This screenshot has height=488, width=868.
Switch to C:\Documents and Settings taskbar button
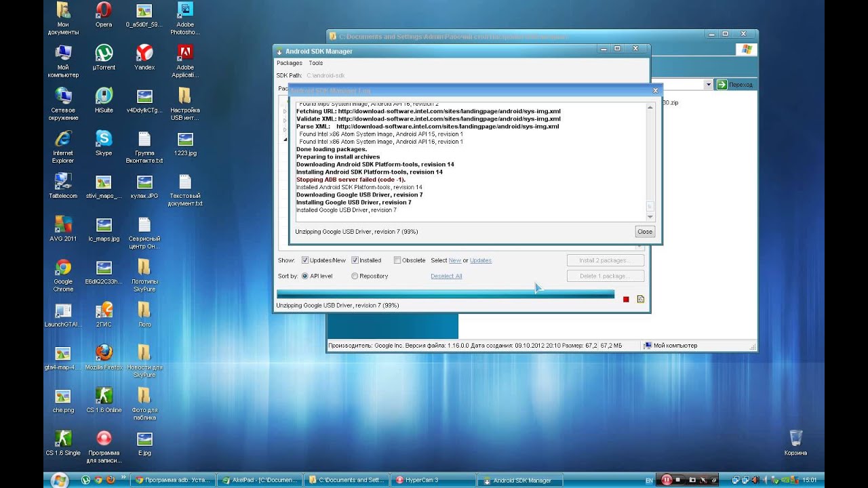[346, 480]
